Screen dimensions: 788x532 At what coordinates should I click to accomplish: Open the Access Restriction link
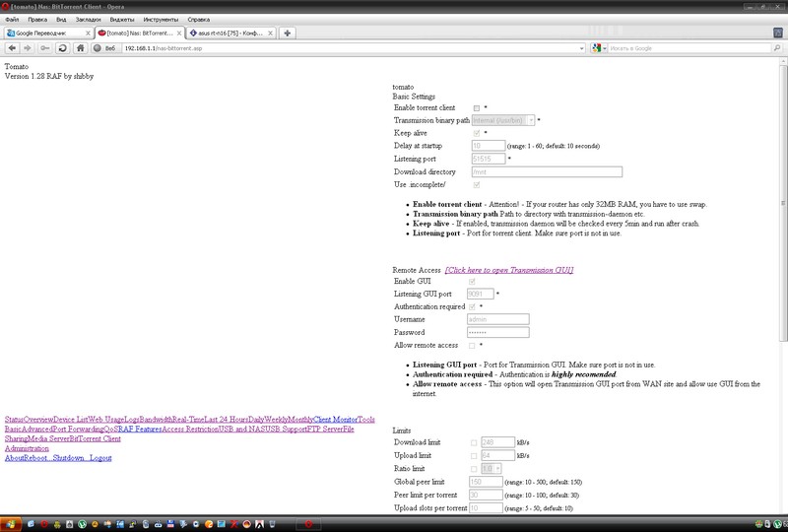pyautogui.click(x=190, y=429)
